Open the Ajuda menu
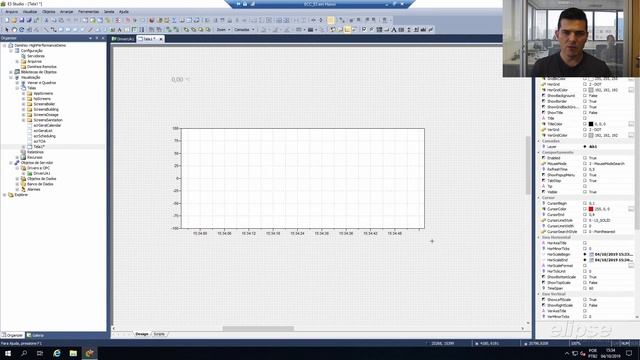Screen dimensions: 640x360 coord(124,12)
